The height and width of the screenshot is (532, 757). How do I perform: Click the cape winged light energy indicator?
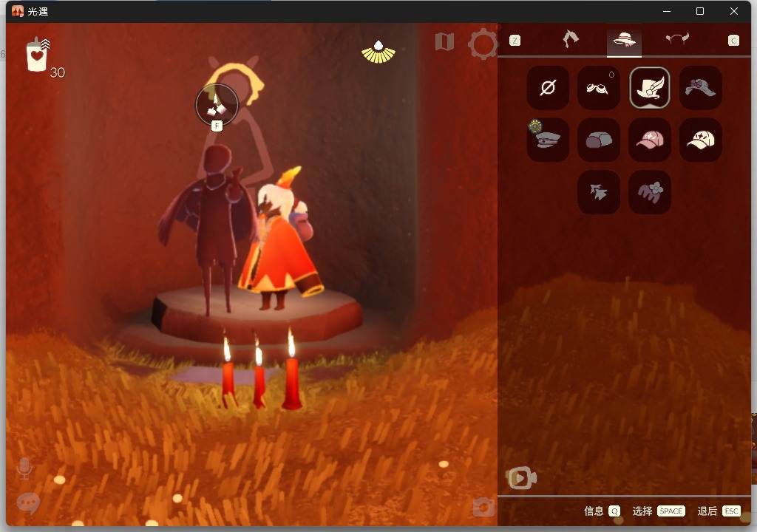(378, 52)
